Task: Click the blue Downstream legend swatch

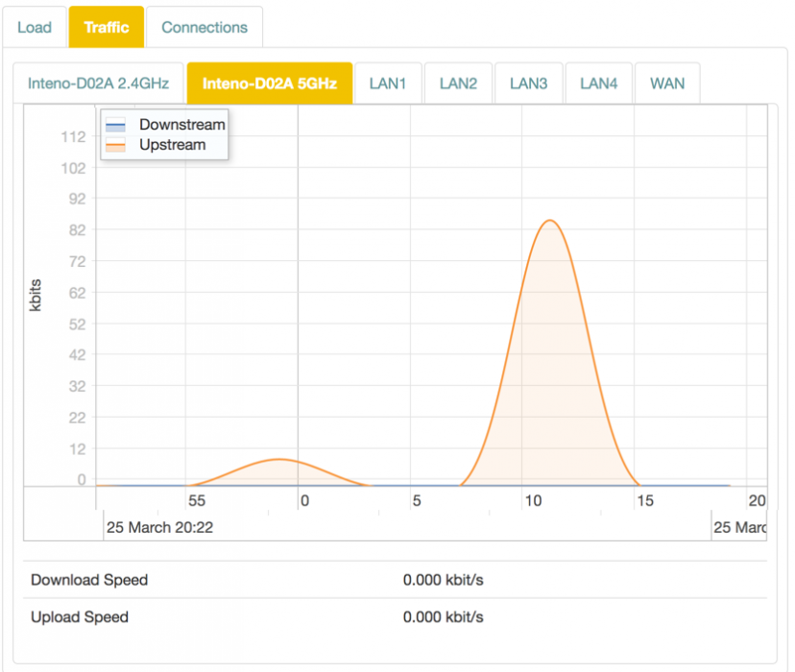Action: [x=115, y=126]
